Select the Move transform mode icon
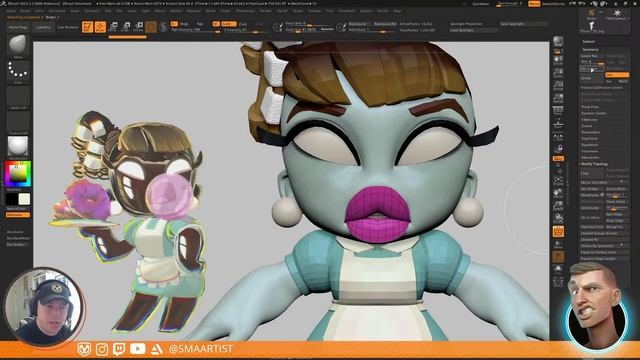The image size is (640, 360). pyautogui.click(x=113, y=27)
